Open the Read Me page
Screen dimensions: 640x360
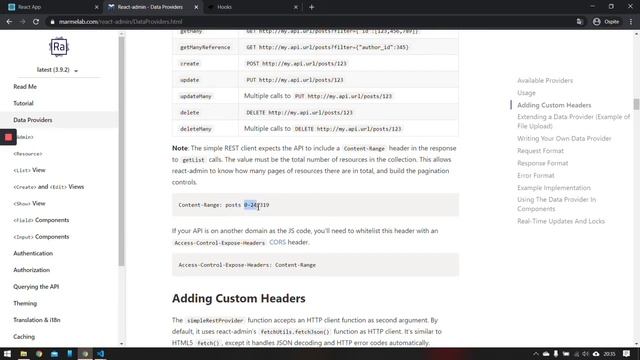point(25,87)
